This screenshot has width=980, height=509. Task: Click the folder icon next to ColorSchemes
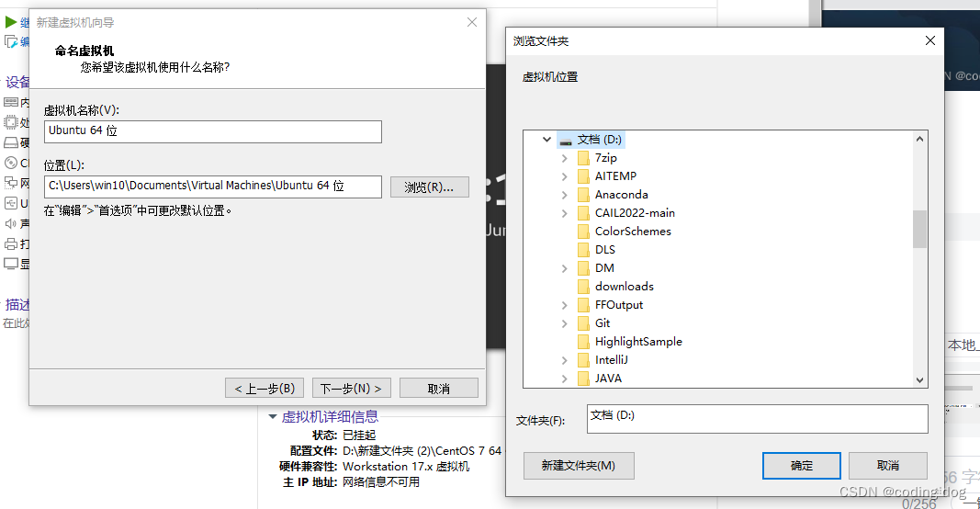click(583, 231)
